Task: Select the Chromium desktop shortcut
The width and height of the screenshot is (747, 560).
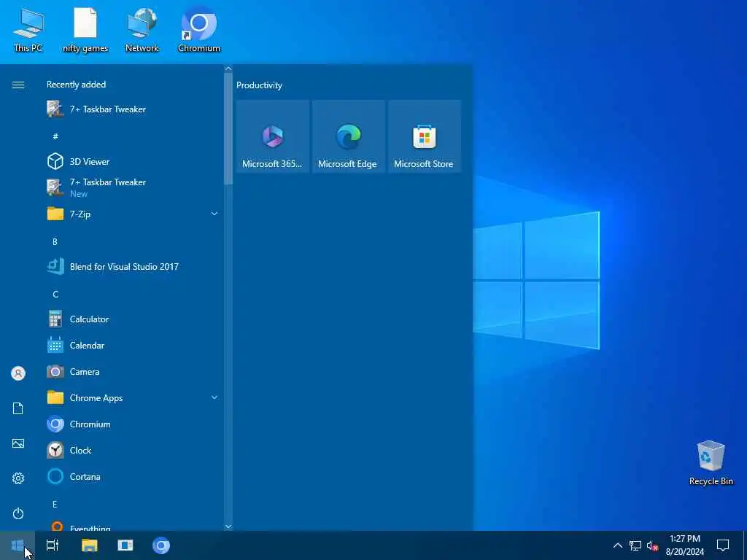Action: pyautogui.click(x=199, y=30)
